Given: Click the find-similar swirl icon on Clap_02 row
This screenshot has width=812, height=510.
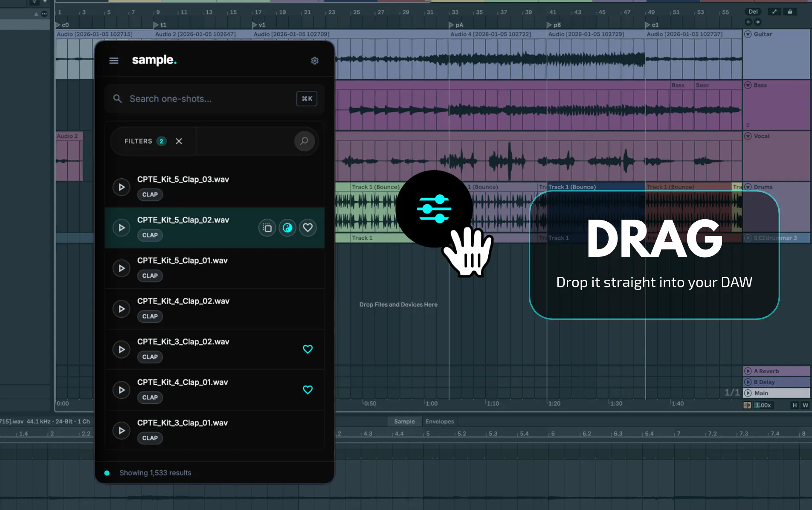Looking at the screenshot, I should tap(287, 228).
